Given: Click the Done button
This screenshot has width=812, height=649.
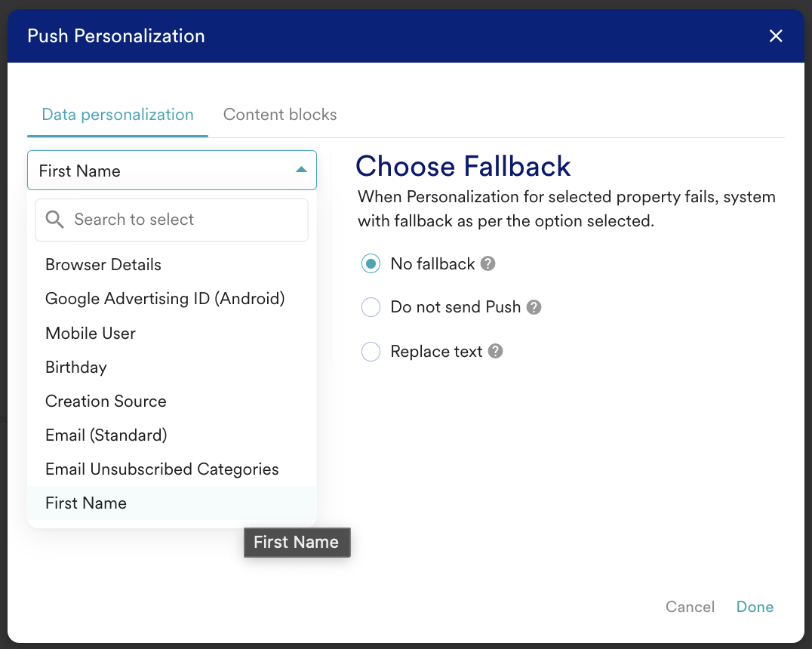Looking at the screenshot, I should (x=755, y=607).
